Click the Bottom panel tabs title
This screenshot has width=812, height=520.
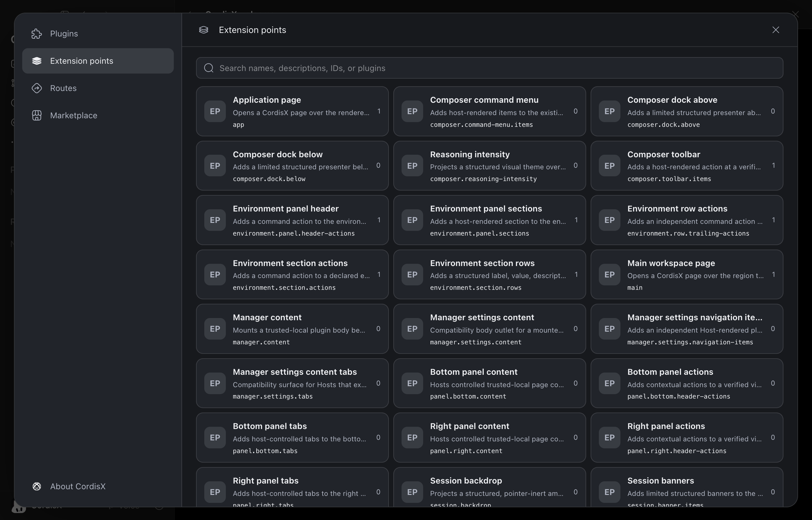tap(270, 426)
